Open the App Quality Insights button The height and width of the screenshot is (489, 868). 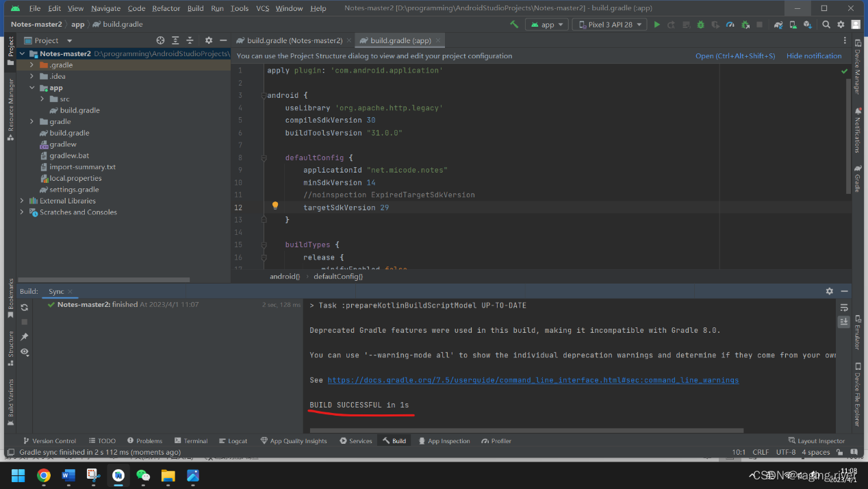pyautogui.click(x=294, y=441)
